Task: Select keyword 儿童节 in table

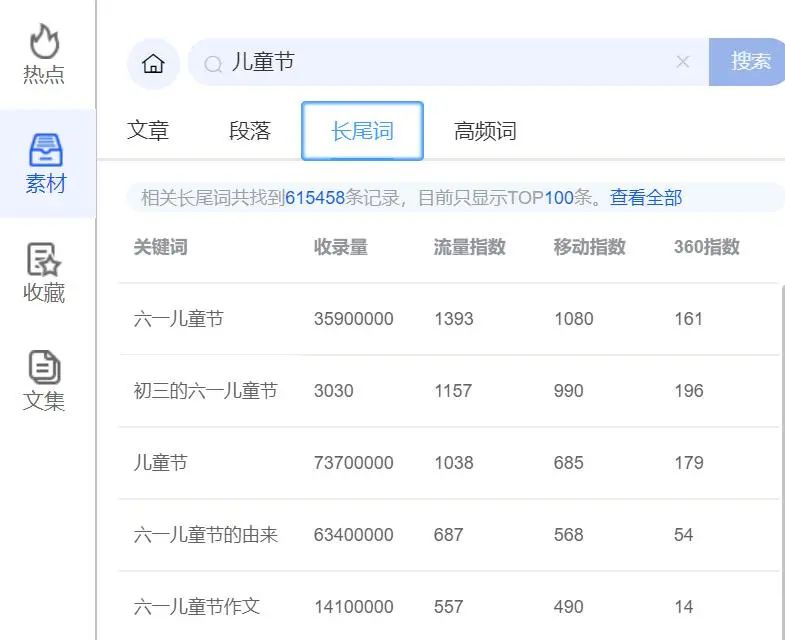Action: (x=160, y=463)
